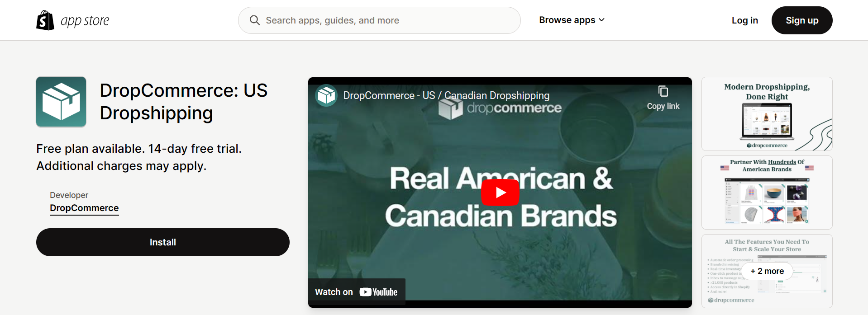Open the Log in link

coord(744,20)
